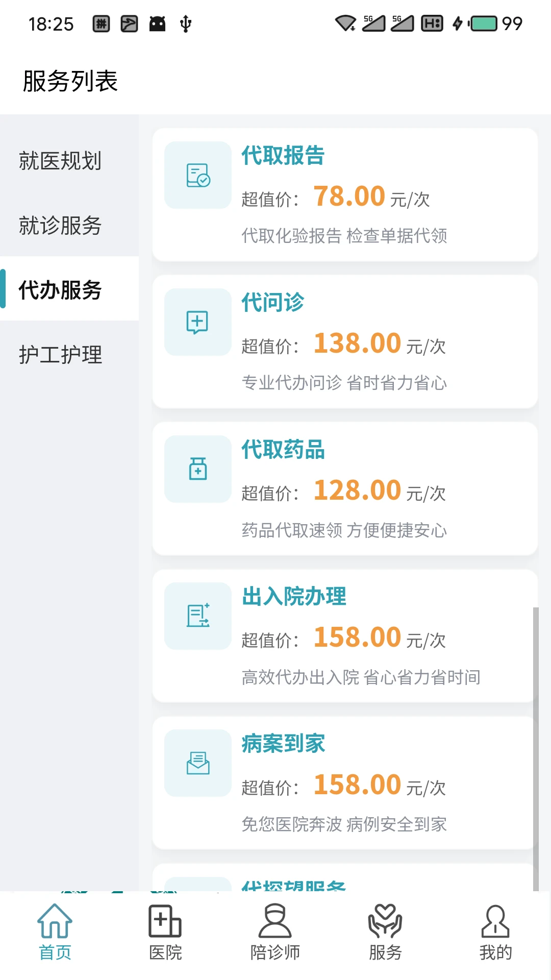Open the 服务 hands-heart icon
Screen dimensions: 551x980
click(x=386, y=921)
